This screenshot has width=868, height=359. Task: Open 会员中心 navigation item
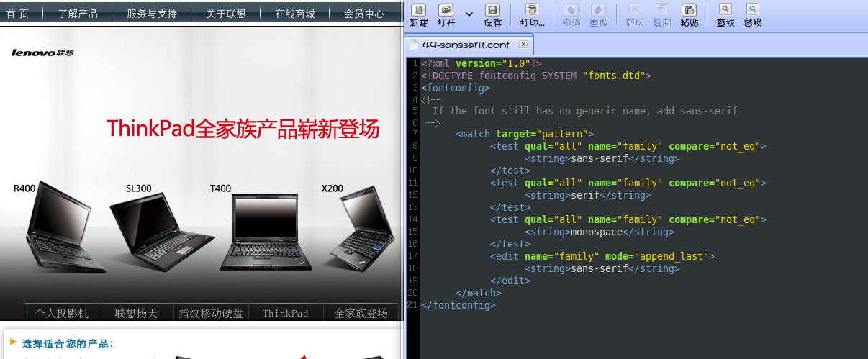[x=364, y=14]
